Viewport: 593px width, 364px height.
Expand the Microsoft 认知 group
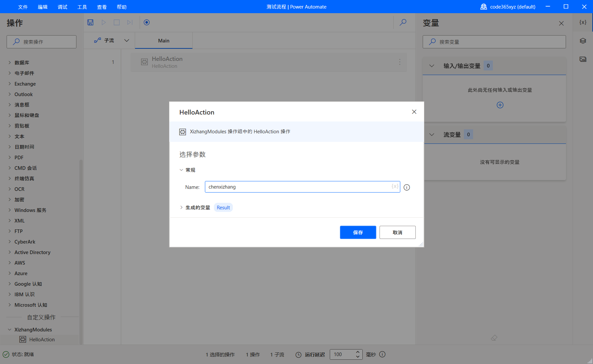coord(10,305)
